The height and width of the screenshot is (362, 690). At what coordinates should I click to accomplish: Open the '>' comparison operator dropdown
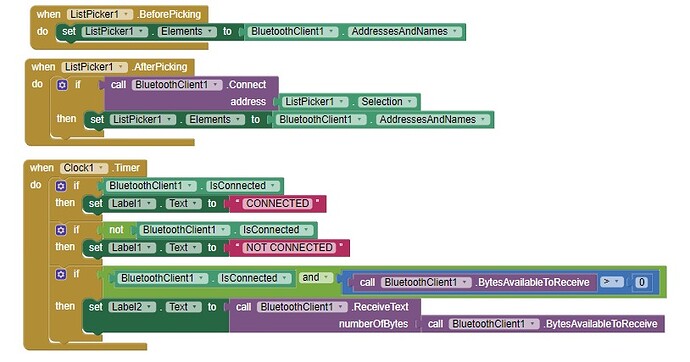(612, 282)
